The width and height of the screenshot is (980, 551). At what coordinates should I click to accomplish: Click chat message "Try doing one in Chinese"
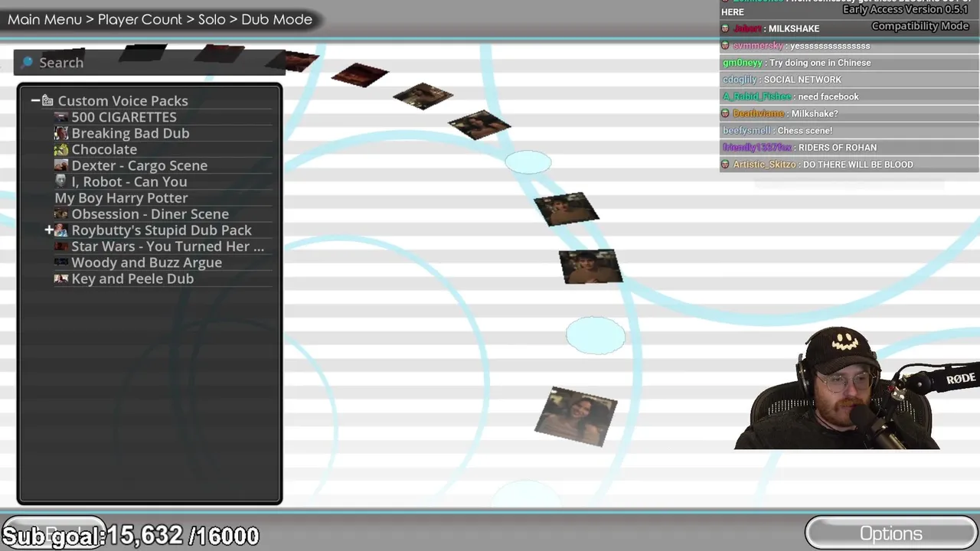coord(820,63)
